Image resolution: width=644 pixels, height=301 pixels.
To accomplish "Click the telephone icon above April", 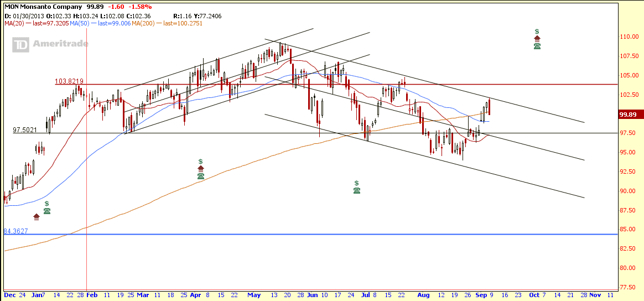I will pos(200,176).
